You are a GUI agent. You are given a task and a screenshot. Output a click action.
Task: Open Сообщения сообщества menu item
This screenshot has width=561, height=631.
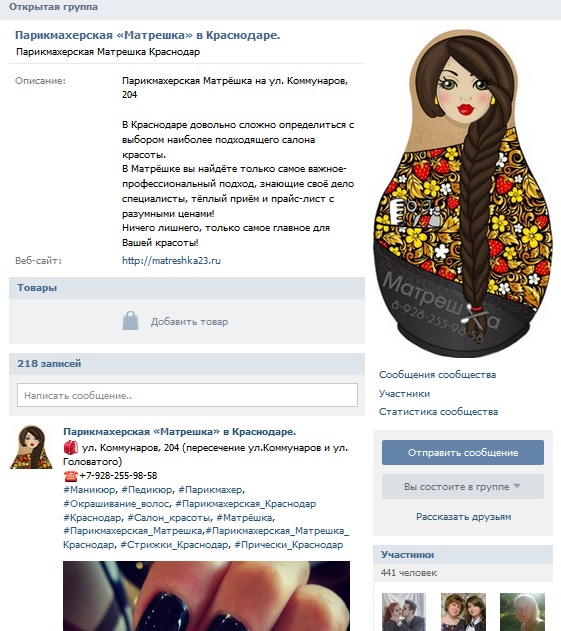pos(437,375)
